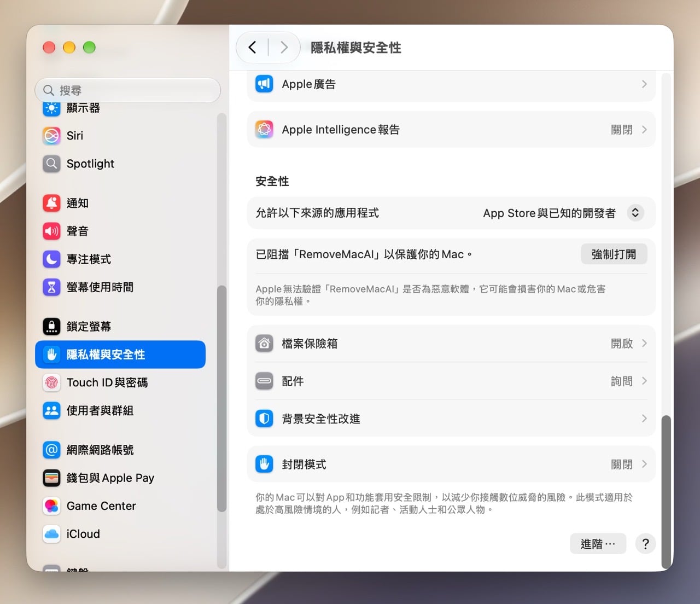Click the 檔案保險箱 house-lock icon
Viewport: 700px width, 604px height.
point(264,344)
